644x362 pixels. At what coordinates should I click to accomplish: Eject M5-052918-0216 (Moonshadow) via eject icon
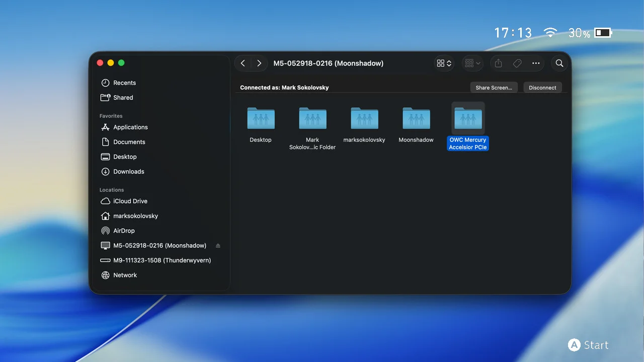[218, 246]
